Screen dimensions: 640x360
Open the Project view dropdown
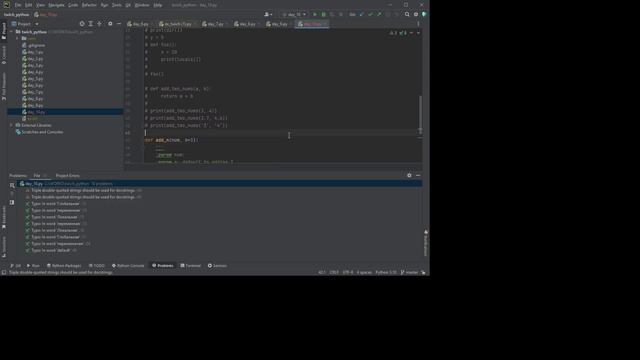(25, 24)
